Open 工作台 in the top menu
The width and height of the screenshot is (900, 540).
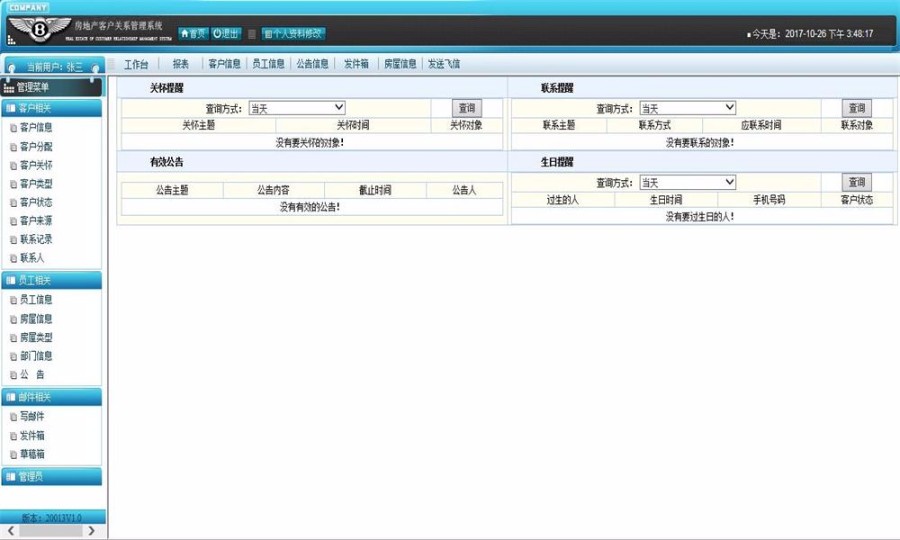136,64
